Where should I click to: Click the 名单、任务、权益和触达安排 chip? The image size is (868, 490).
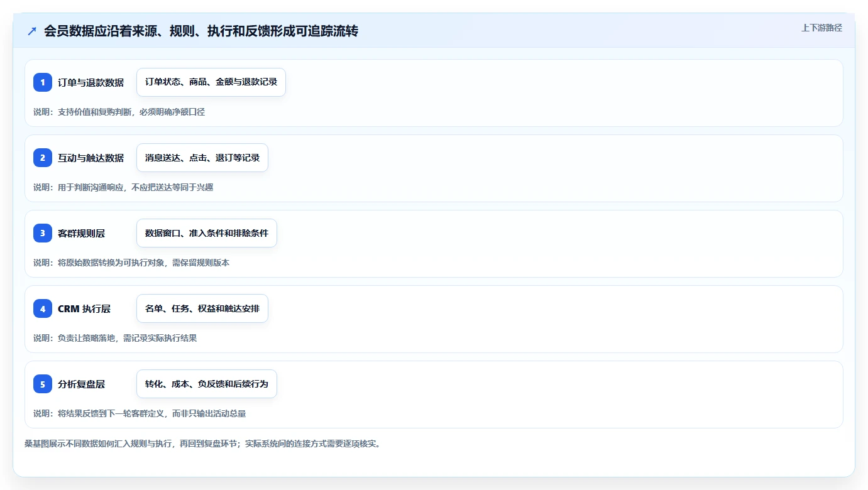pos(202,308)
